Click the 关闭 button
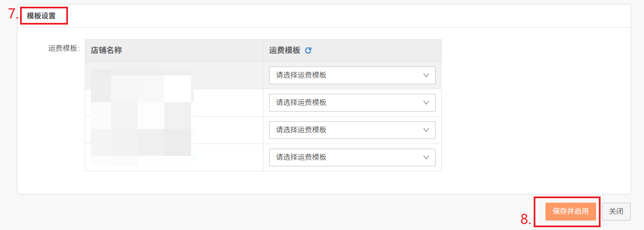 (616, 212)
